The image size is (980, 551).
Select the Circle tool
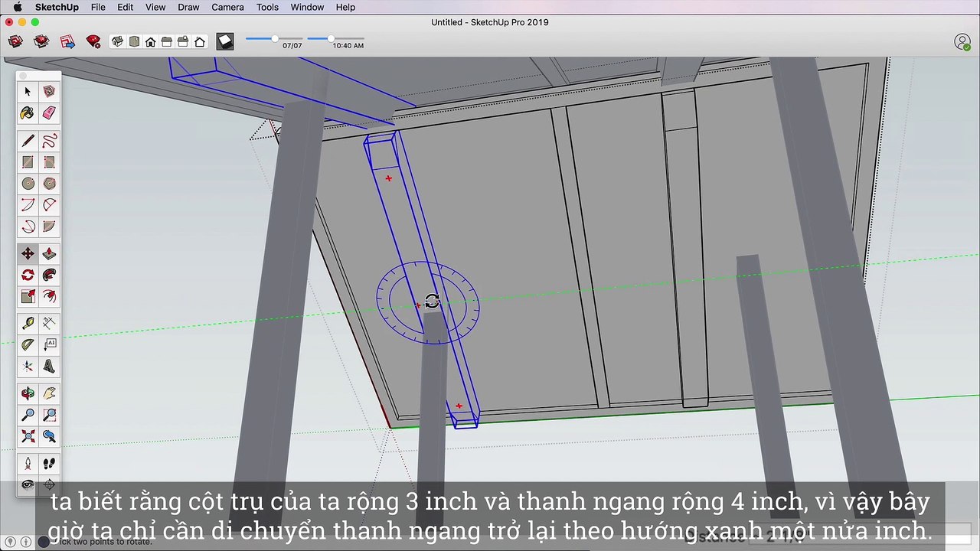pos(28,184)
